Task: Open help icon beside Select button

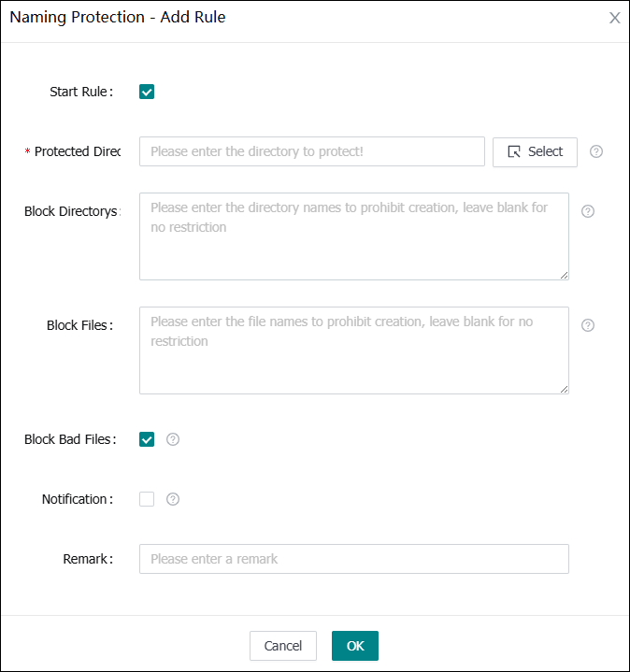Action: pos(596,151)
